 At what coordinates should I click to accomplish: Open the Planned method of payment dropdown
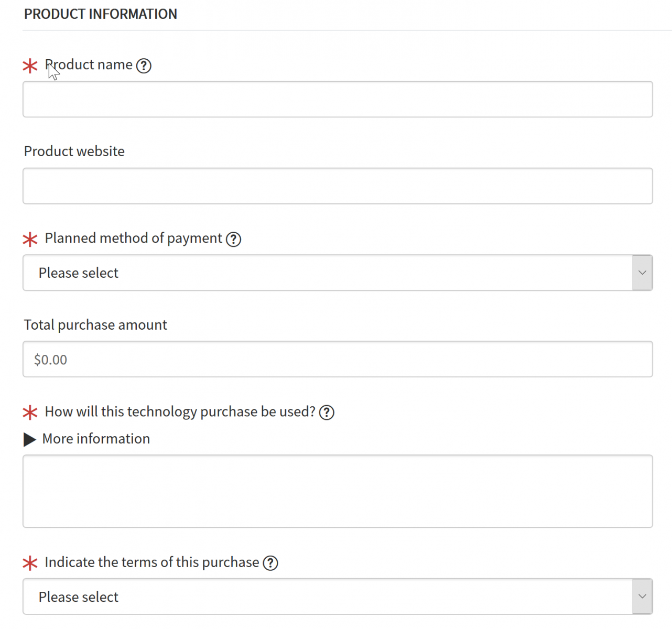click(x=338, y=273)
